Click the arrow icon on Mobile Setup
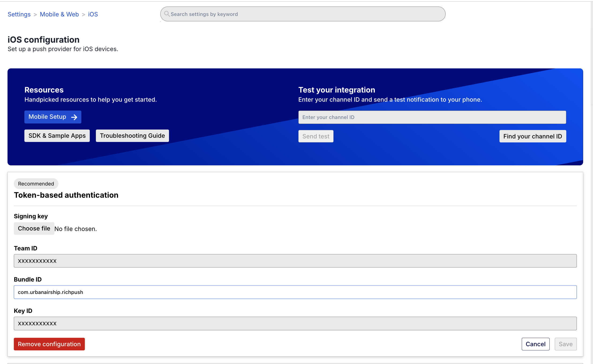Viewport: 593px width, 364px height. pyautogui.click(x=74, y=117)
